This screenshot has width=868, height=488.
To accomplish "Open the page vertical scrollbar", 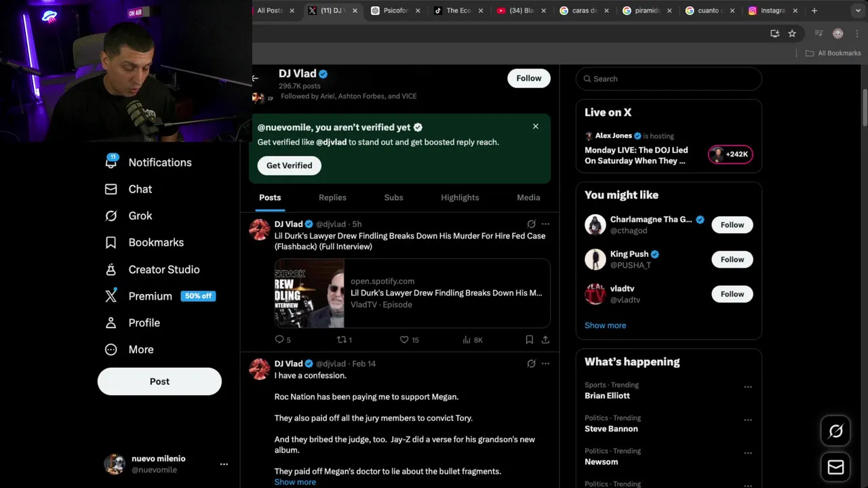I will click(865, 107).
